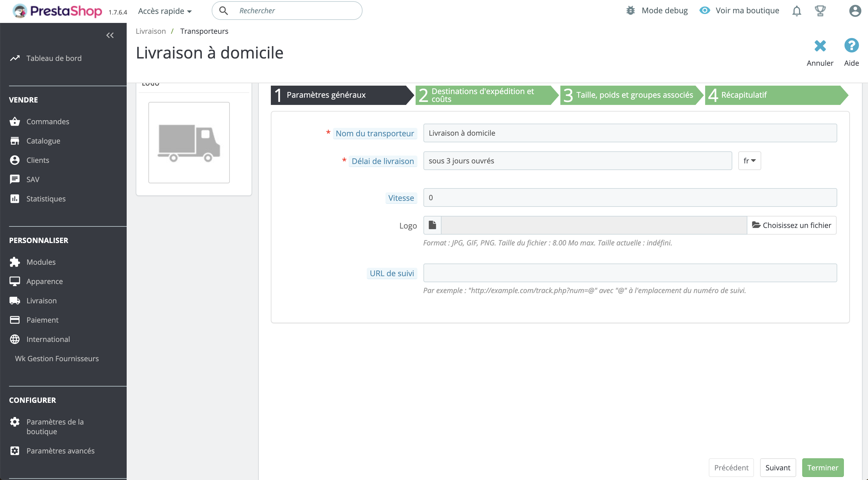Viewport: 868px width, 480px height.
Task: Click the logo file document icon
Action: (432, 225)
